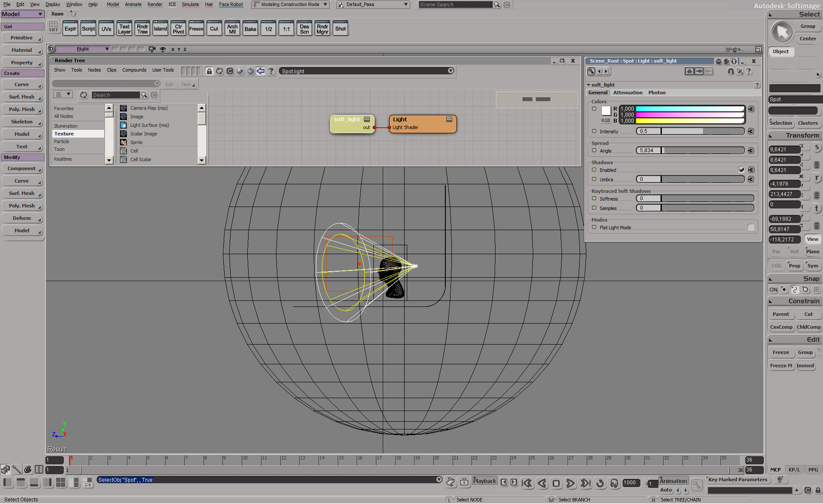Open the script command history dropdown arrow
The width and height of the screenshot is (823, 504).
click(x=439, y=480)
